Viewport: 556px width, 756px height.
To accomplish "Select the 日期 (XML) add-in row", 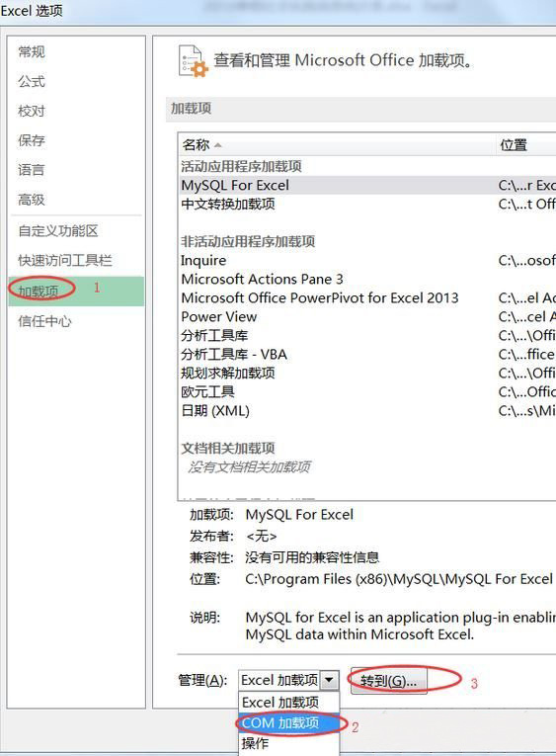I will click(x=367, y=411).
